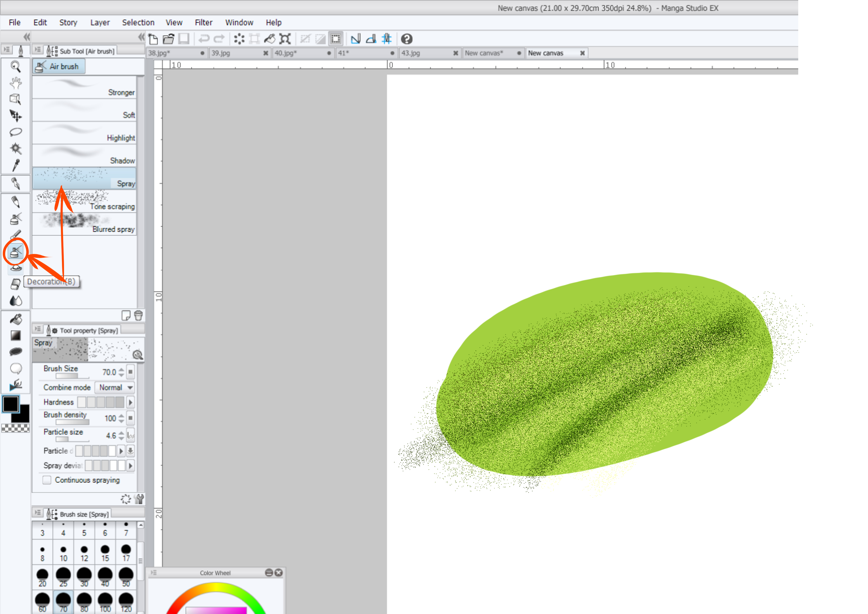Click the black foreground color swatch
868x614 pixels.
(x=11, y=404)
